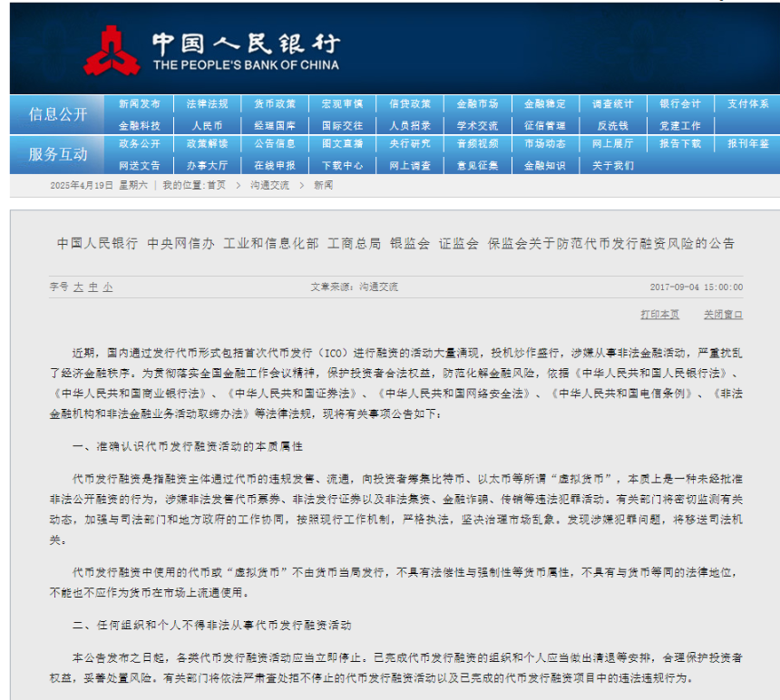Open the 新闻发布 menu item
The image size is (780, 700).
pos(140,104)
